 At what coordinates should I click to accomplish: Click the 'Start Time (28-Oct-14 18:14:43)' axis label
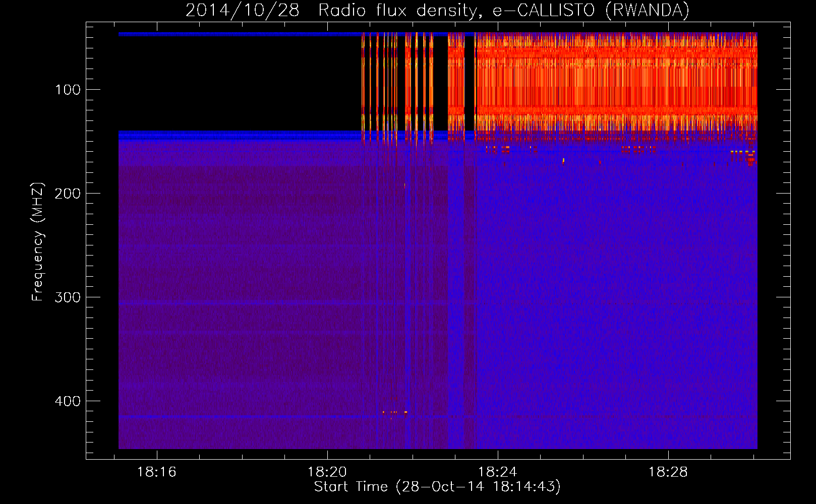[437, 487]
